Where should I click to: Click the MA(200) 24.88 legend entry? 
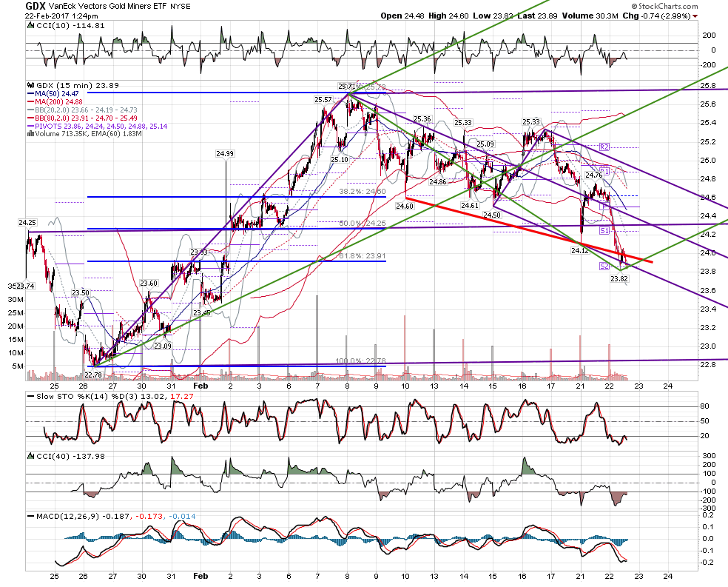point(59,102)
